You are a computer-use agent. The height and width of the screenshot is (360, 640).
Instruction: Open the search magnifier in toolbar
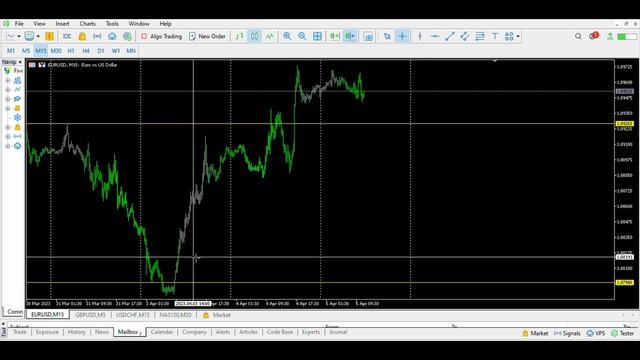tap(578, 36)
